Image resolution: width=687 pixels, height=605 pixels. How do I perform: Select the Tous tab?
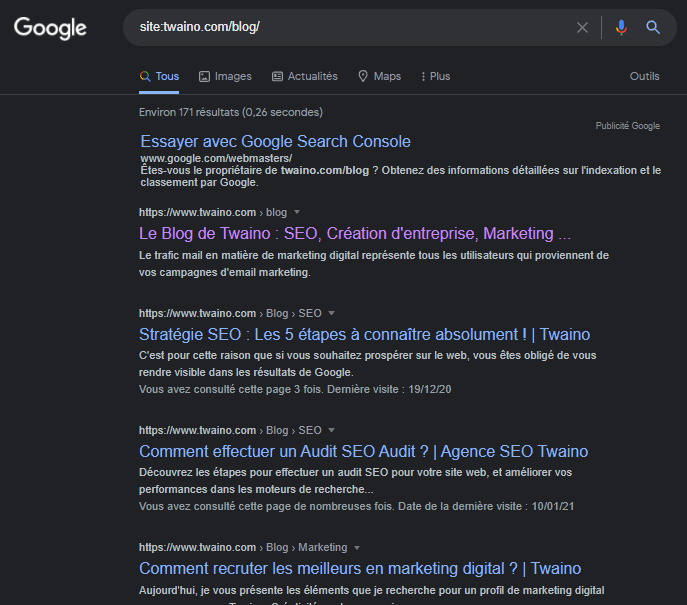click(x=159, y=76)
